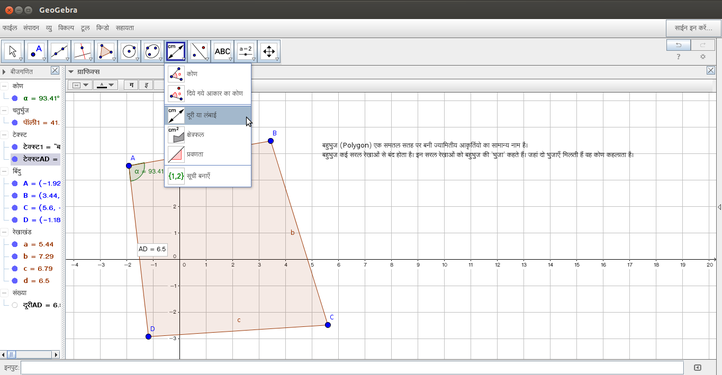This screenshot has width=722, height=375.
Task: Click the sidebar arrow on right edge
Action: [x=720, y=207]
